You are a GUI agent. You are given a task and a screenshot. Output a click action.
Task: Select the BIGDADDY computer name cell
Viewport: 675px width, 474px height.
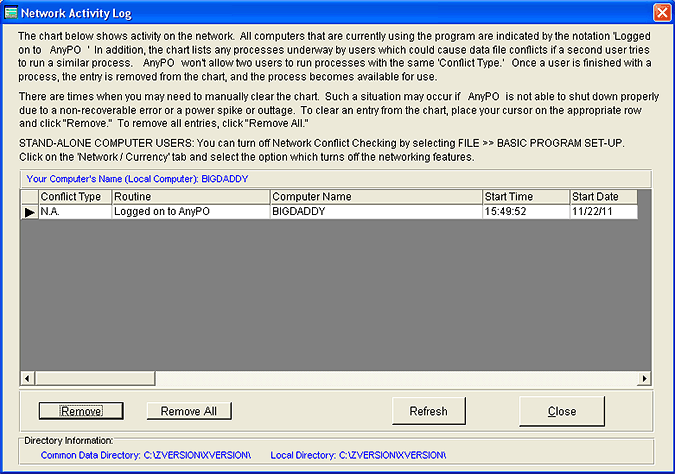point(376,212)
